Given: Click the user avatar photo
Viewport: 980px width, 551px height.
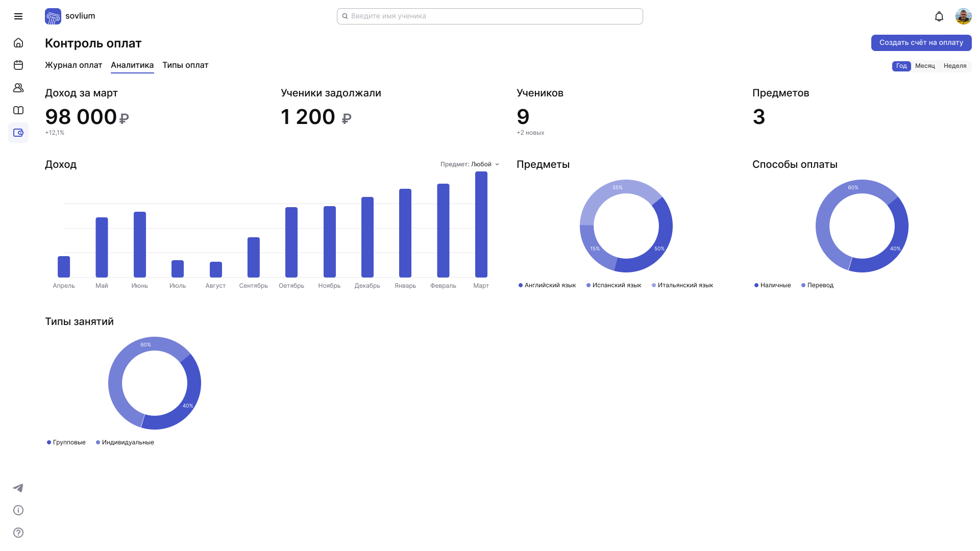Looking at the screenshot, I should tap(963, 16).
